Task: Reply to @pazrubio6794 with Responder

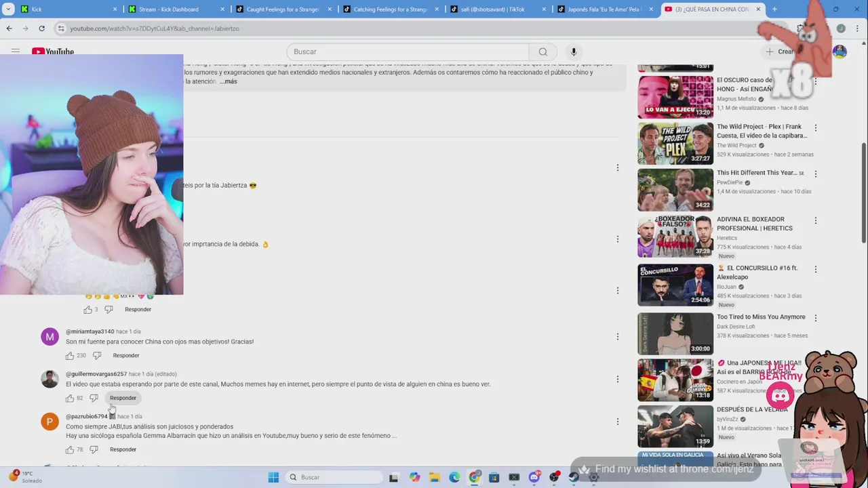Action: click(x=123, y=449)
